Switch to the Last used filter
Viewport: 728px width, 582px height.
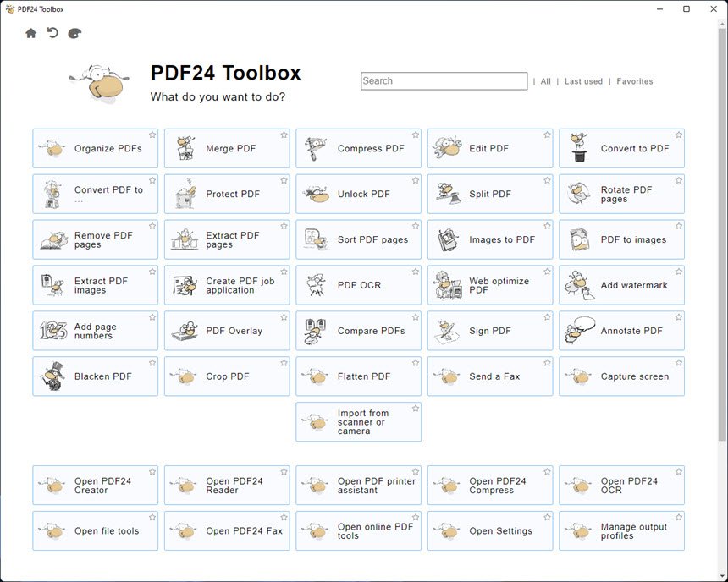583,81
